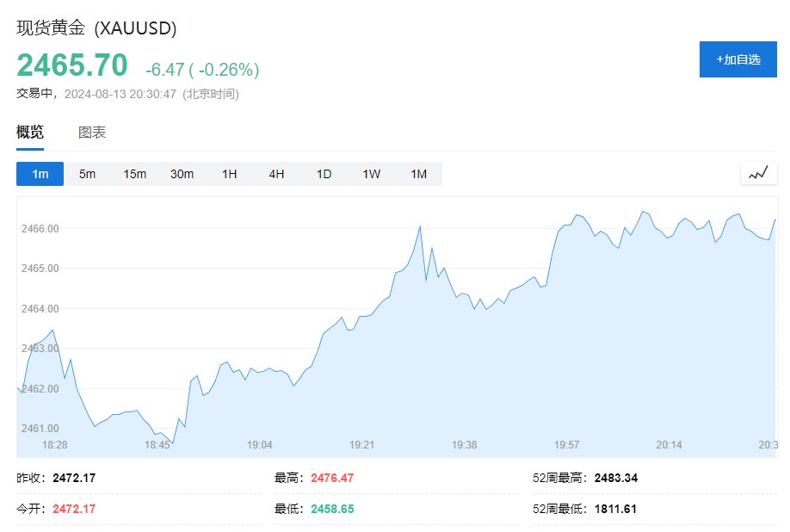The width and height of the screenshot is (790, 532).
Task: Choose the 30m interval
Action: 182,174
